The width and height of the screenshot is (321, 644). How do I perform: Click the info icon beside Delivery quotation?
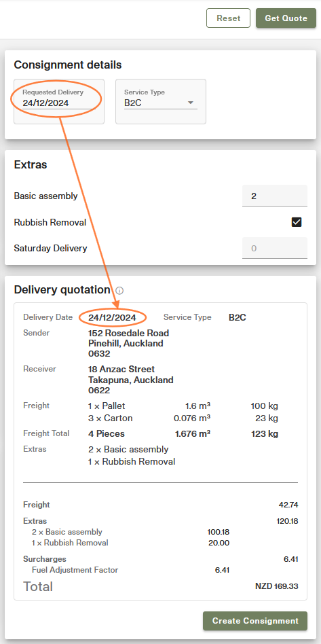pyautogui.click(x=119, y=291)
